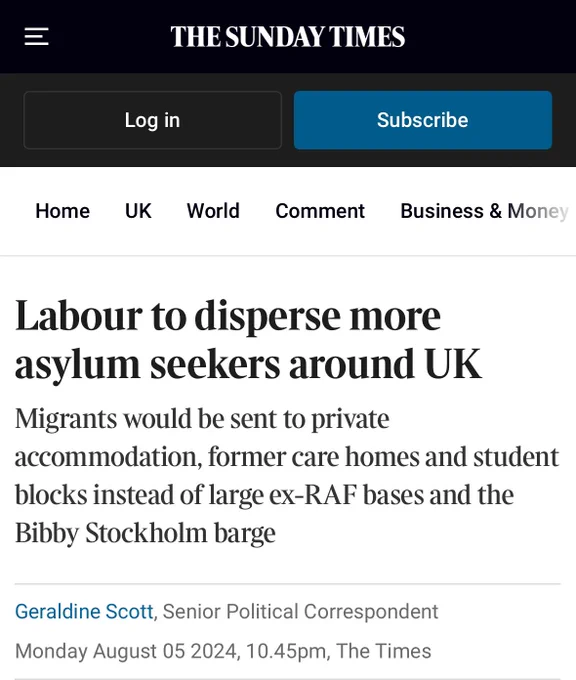The width and height of the screenshot is (576, 680).
Task: Open Geraldine Scott's author profile link
Action: point(84,611)
